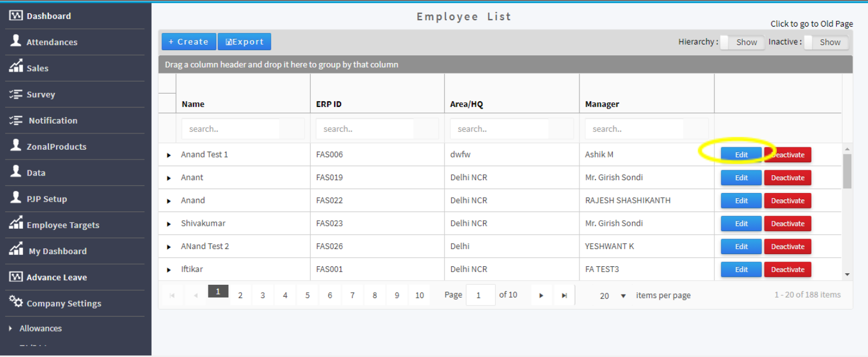Click the table scrollbar down arrow

pyautogui.click(x=847, y=275)
